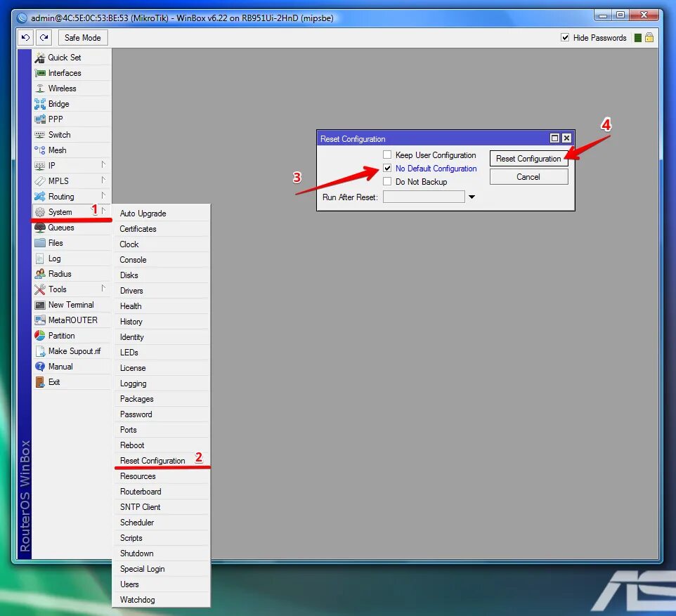Click the Mesh icon
The image size is (676, 616).
point(39,150)
